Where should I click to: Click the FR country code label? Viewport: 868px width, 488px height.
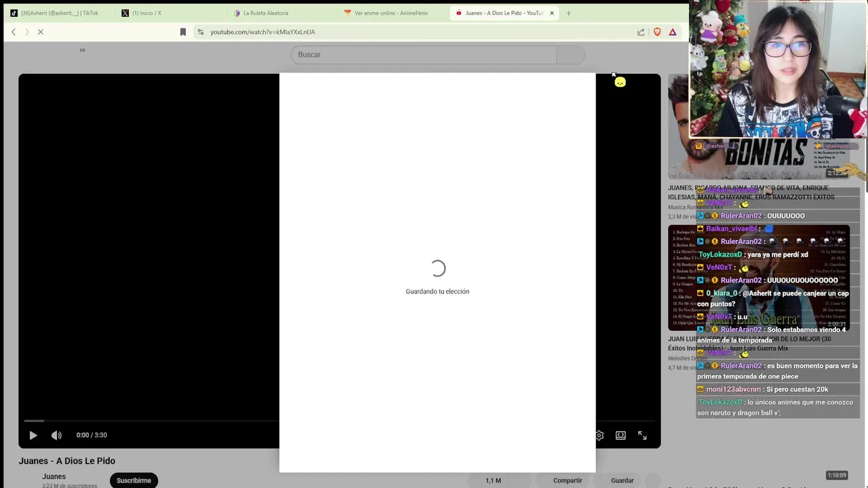tap(83, 50)
